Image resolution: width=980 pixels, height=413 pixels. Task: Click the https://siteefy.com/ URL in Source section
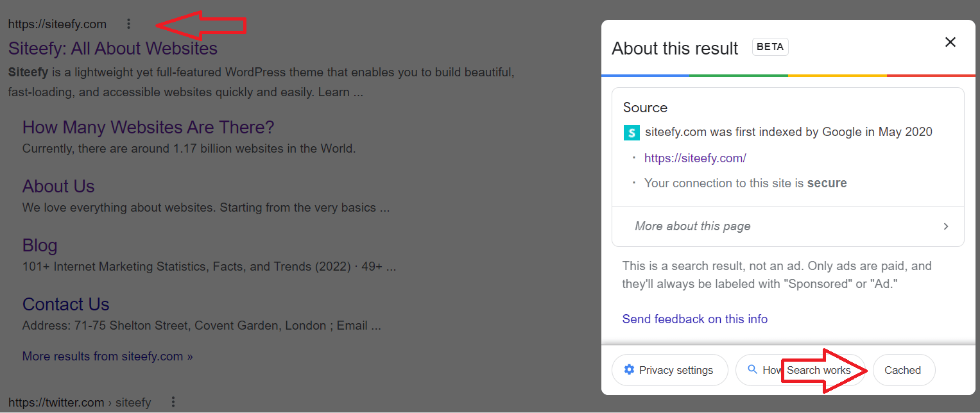point(695,158)
